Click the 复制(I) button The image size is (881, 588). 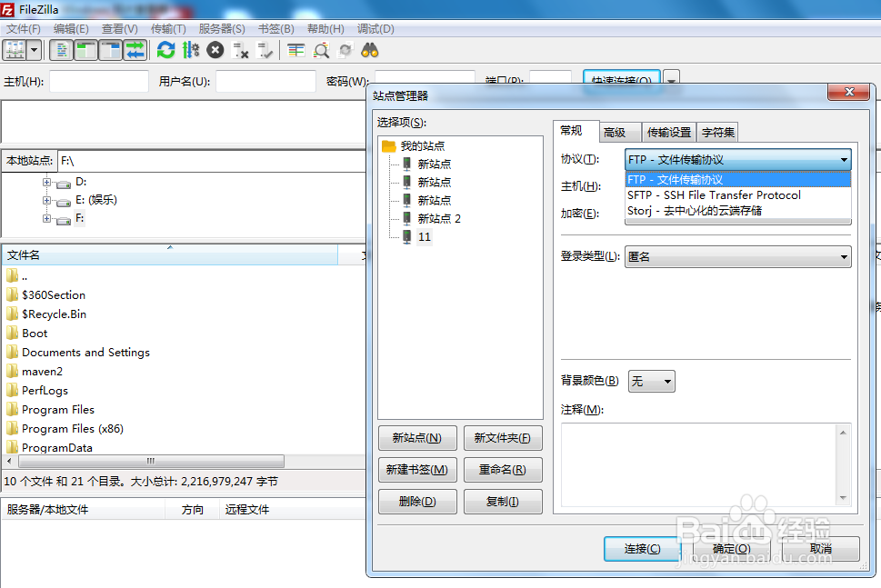(x=503, y=502)
